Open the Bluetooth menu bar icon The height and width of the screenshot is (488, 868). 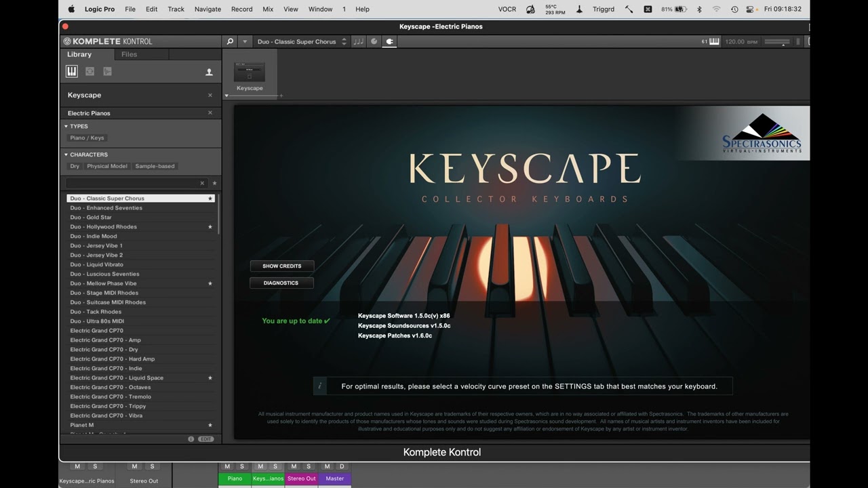pyautogui.click(x=699, y=9)
